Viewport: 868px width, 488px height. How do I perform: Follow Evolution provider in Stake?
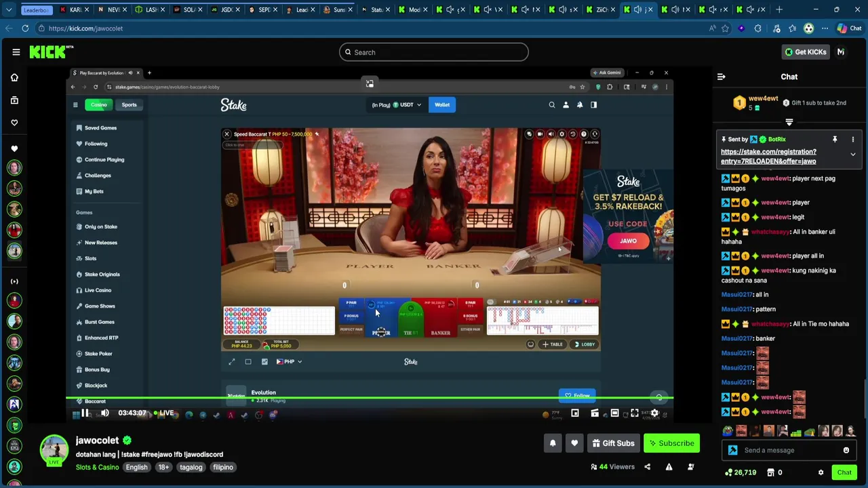click(578, 396)
